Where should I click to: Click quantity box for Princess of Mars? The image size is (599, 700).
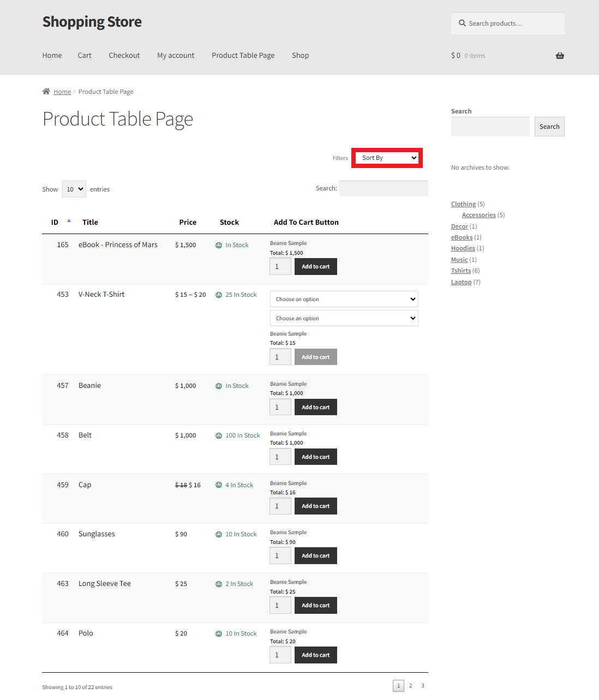click(x=280, y=267)
